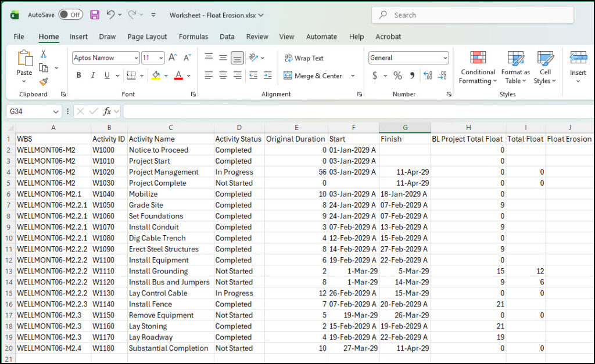Click the Save icon in title bar

click(95, 15)
